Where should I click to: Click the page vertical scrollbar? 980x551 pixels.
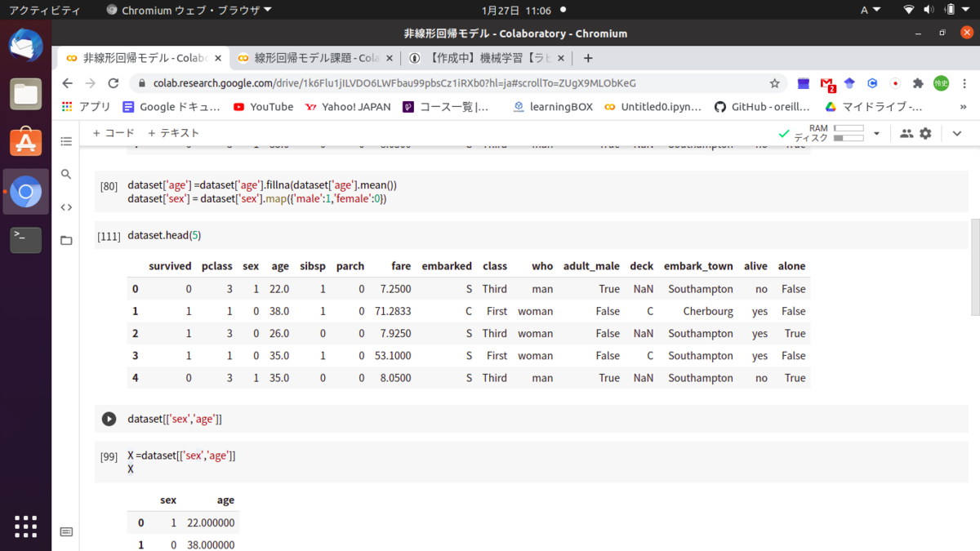tap(975, 267)
